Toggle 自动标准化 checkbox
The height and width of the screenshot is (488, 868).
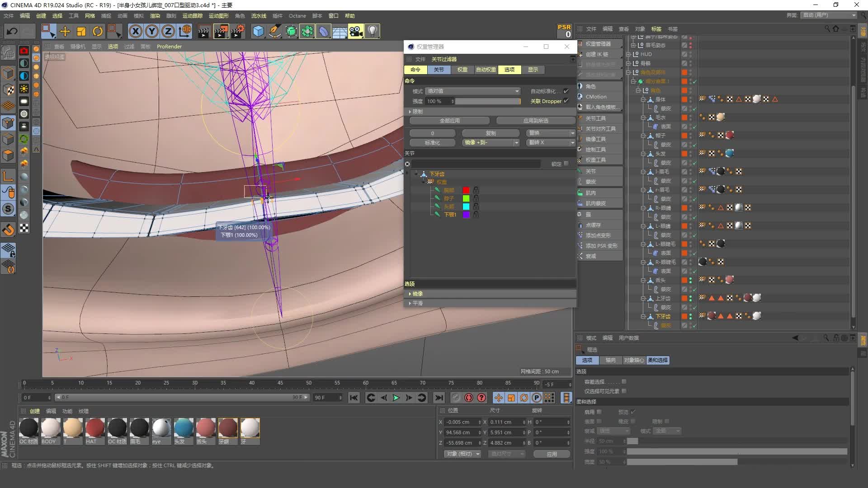click(566, 91)
